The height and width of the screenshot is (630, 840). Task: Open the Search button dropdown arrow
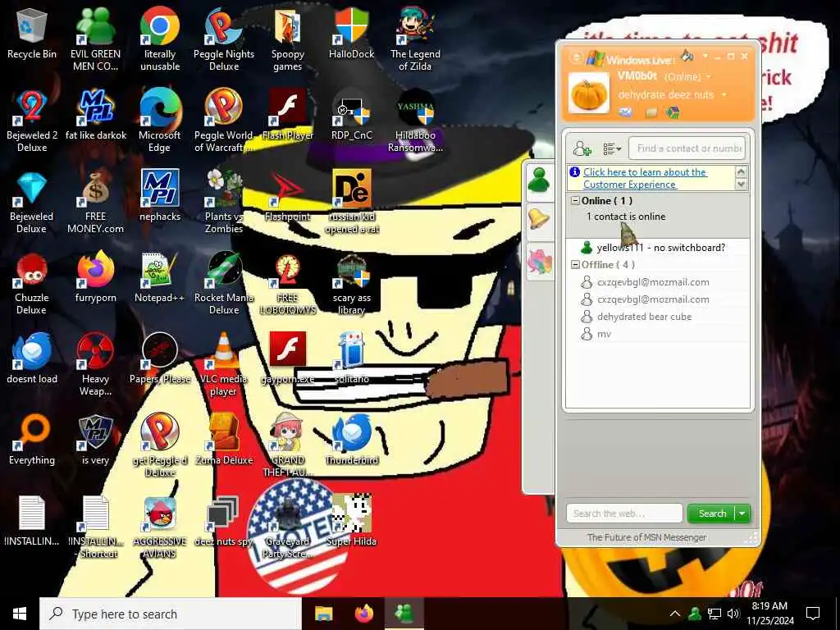coord(742,514)
